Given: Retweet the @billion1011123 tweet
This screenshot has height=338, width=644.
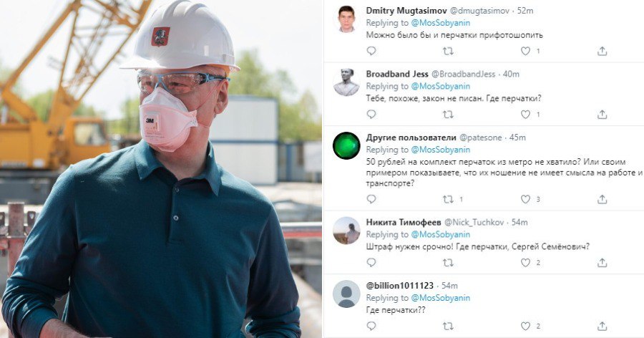Looking at the screenshot, I should coord(448,326).
